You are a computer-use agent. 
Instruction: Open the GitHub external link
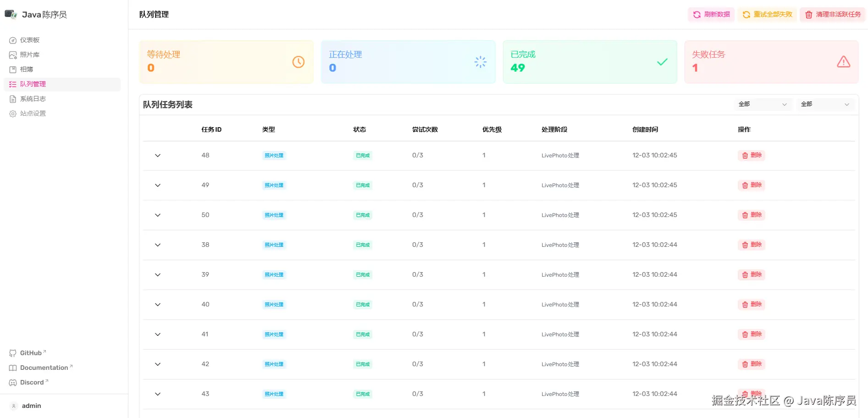point(31,353)
